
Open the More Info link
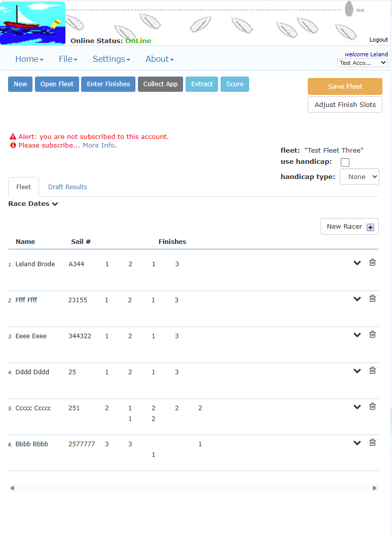pyautogui.click(x=99, y=145)
